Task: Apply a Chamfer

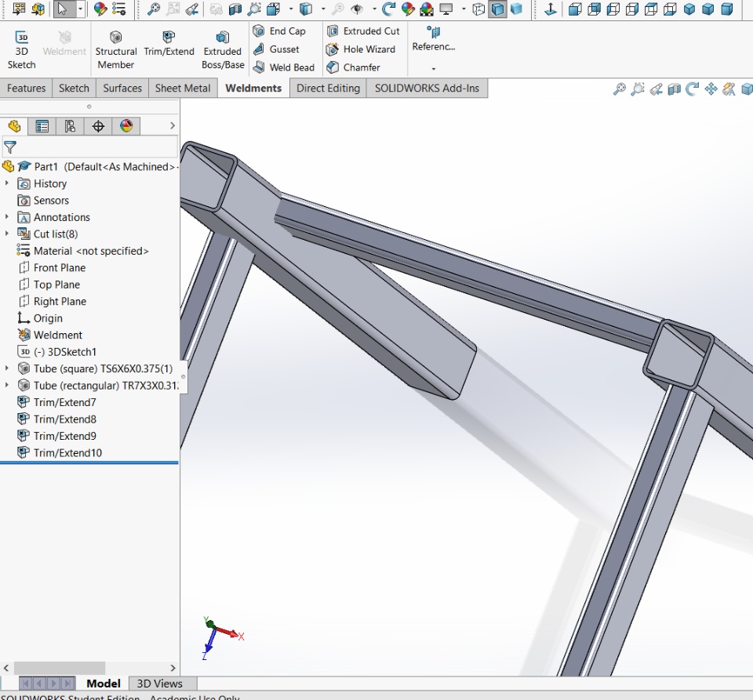Action: [354, 67]
